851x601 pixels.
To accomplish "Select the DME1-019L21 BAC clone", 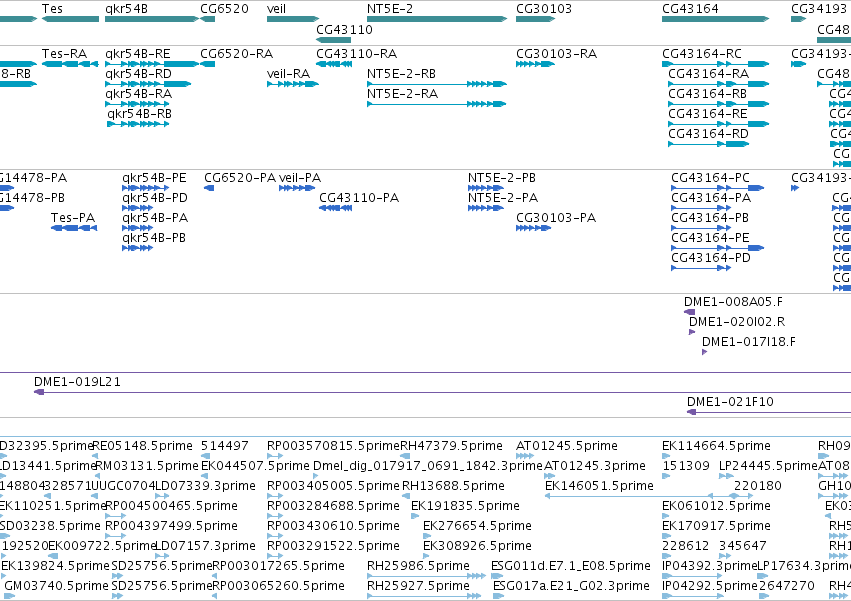I will pos(442,392).
